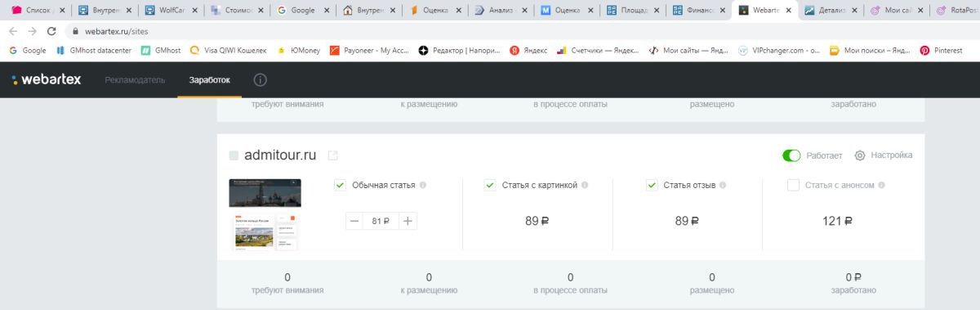Uncheck the Статья отзыв checkbox

click(652, 185)
